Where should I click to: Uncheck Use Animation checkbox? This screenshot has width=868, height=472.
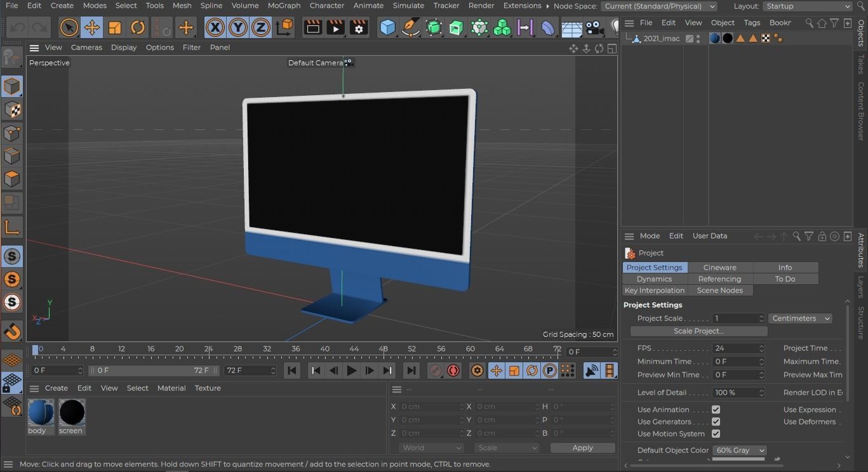(x=716, y=410)
